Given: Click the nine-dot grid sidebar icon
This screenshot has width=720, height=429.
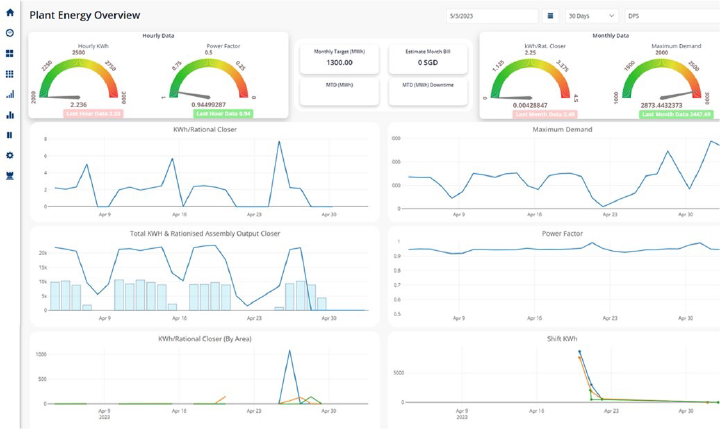Looking at the screenshot, I should (x=10, y=74).
